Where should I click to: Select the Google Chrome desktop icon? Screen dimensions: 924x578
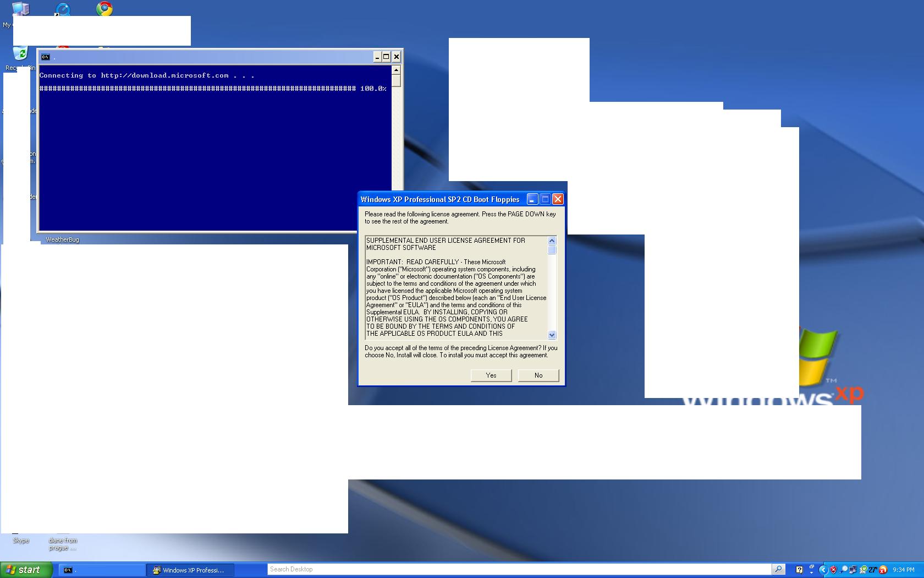(105, 8)
